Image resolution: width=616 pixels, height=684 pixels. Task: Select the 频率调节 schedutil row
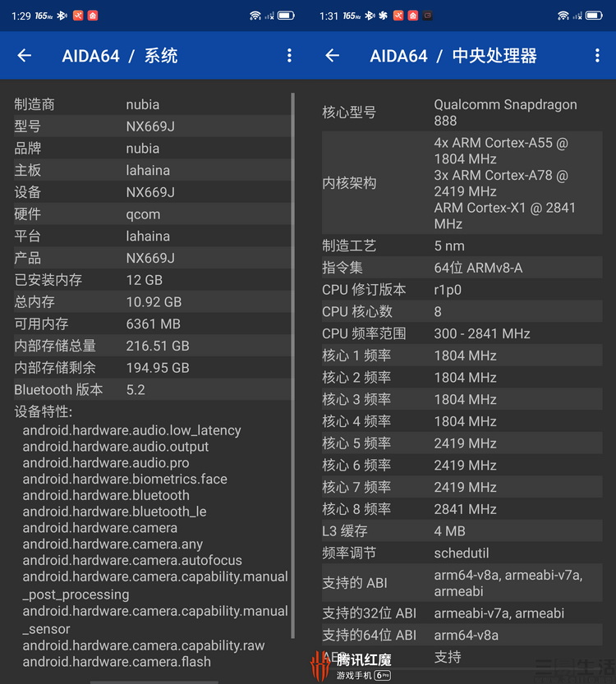[462, 553]
